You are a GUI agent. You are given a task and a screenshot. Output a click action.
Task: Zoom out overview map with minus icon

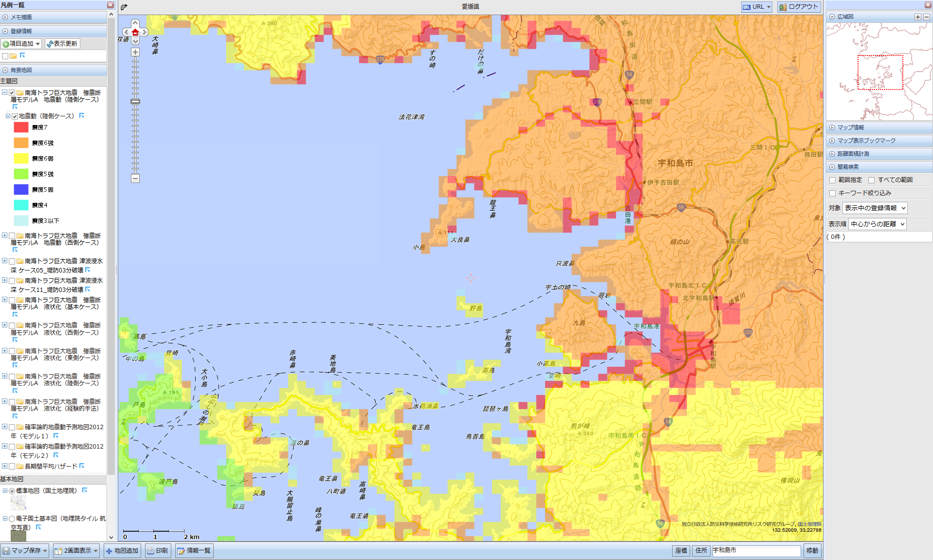point(927,17)
